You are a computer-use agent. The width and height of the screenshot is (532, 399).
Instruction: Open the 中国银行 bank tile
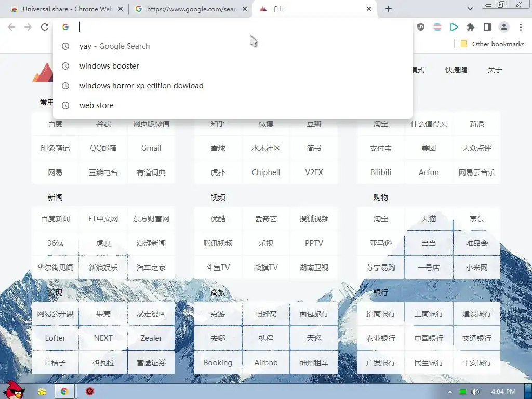coord(429,338)
